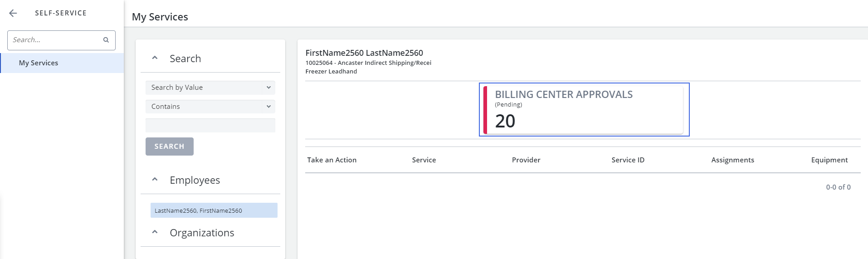The height and width of the screenshot is (259, 868).
Task: Sort by the Assignments column header
Action: click(732, 160)
